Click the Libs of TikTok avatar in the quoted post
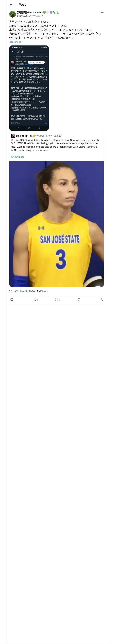 pyautogui.click(x=13, y=136)
